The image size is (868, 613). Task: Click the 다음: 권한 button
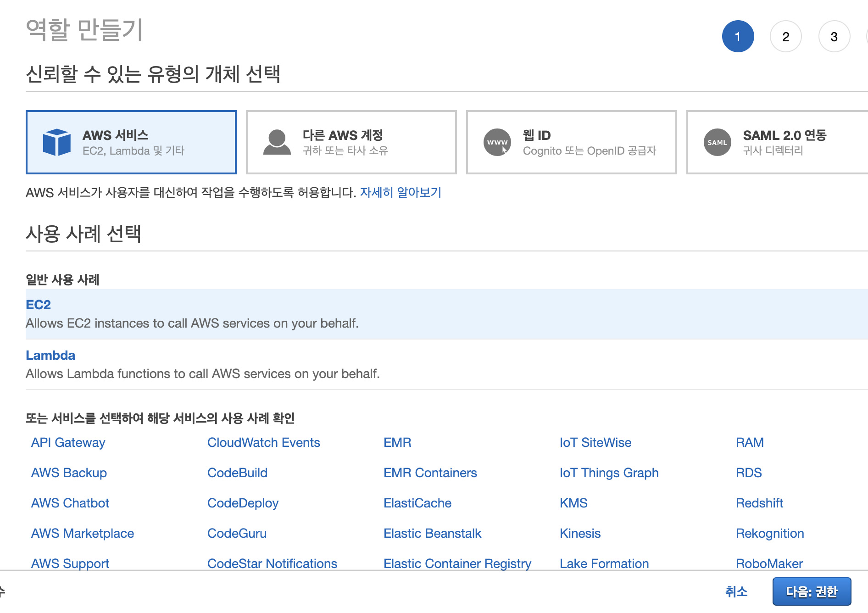[x=812, y=591]
